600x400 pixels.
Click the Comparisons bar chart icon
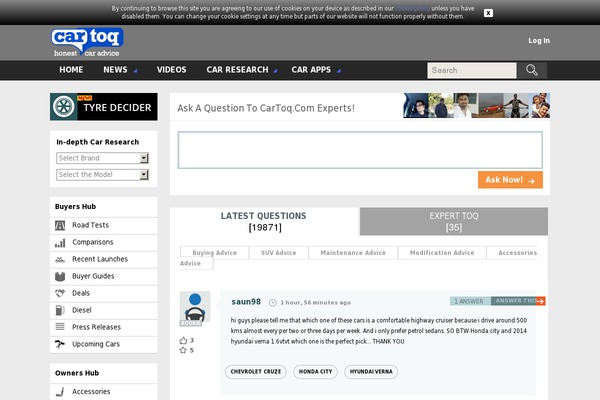tap(60, 243)
